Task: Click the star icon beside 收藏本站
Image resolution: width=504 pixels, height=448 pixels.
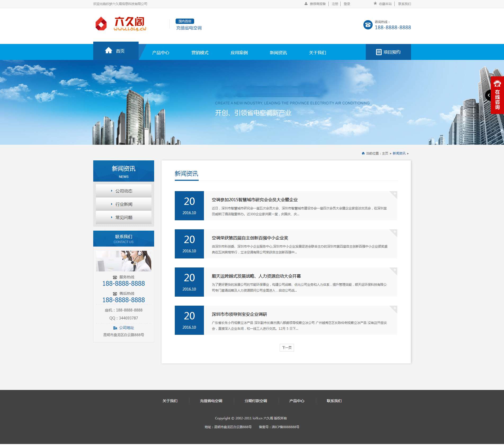Action: pos(375,3)
